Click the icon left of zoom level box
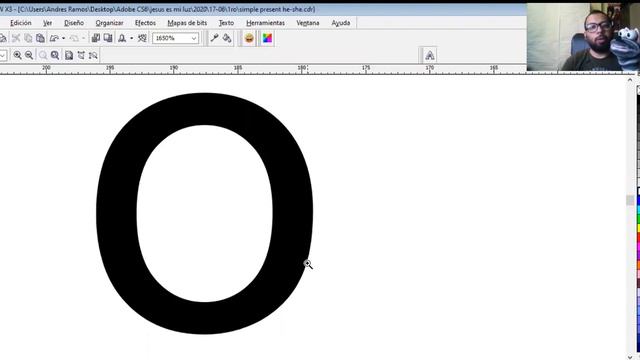 coord(142,38)
